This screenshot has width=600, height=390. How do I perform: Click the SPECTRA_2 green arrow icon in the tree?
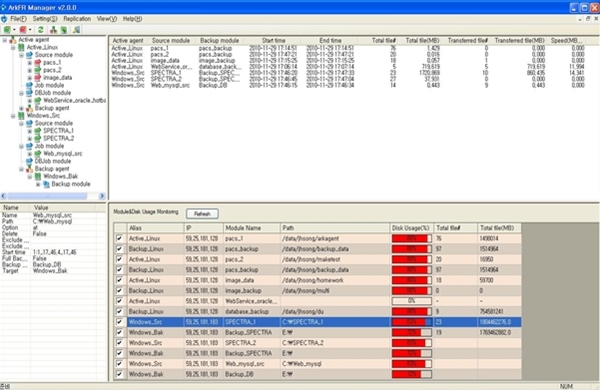pos(38,138)
